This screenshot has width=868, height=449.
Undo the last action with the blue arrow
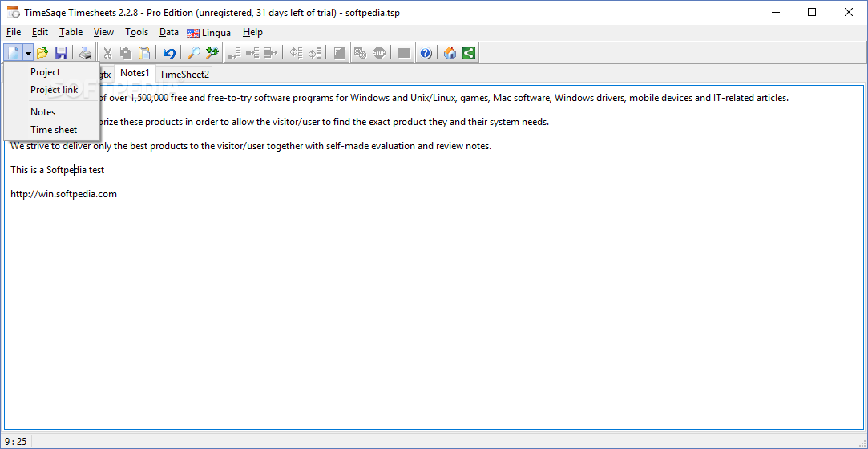169,53
